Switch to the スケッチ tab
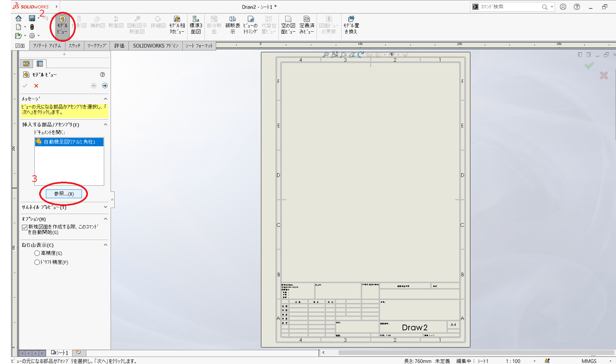 pos(75,46)
